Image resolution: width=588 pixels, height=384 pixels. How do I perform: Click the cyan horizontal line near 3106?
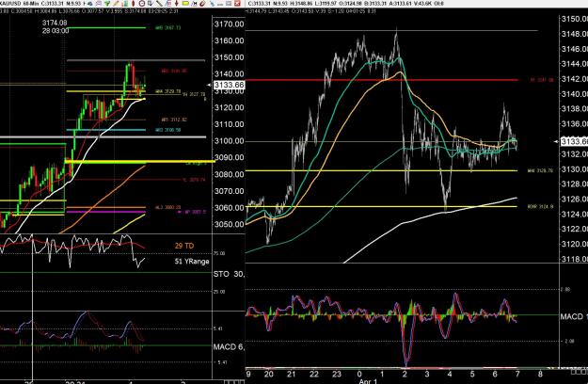(105, 130)
